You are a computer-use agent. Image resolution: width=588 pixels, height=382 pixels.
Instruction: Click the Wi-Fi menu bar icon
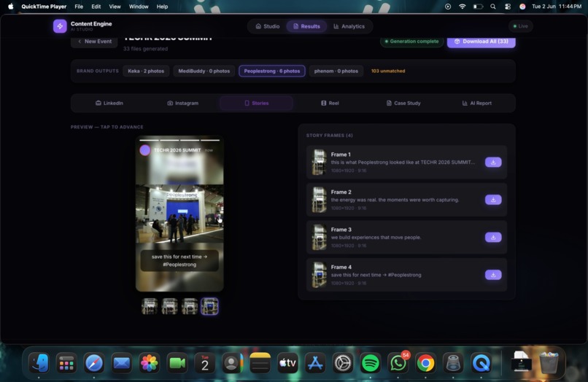point(463,7)
